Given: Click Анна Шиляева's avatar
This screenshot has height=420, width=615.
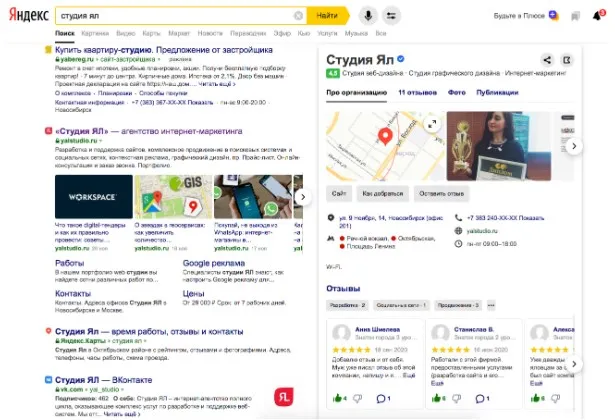Looking at the screenshot, I should coord(341,333).
